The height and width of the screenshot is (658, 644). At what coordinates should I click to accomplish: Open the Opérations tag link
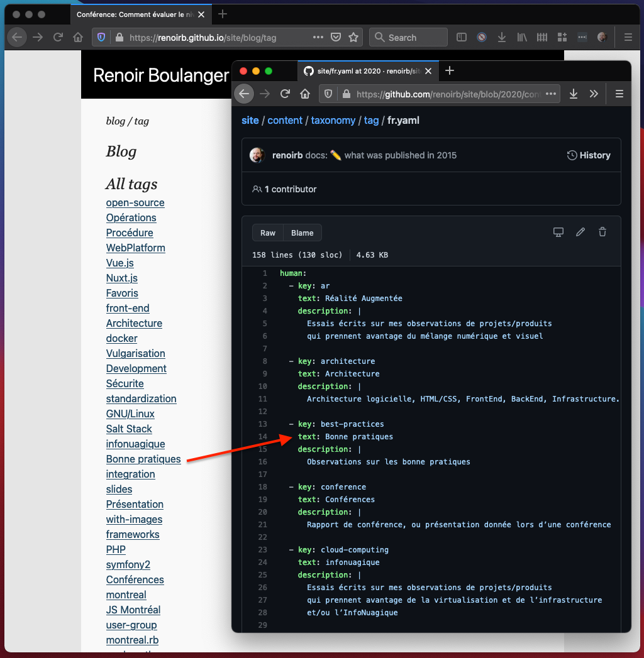(131, 218)
